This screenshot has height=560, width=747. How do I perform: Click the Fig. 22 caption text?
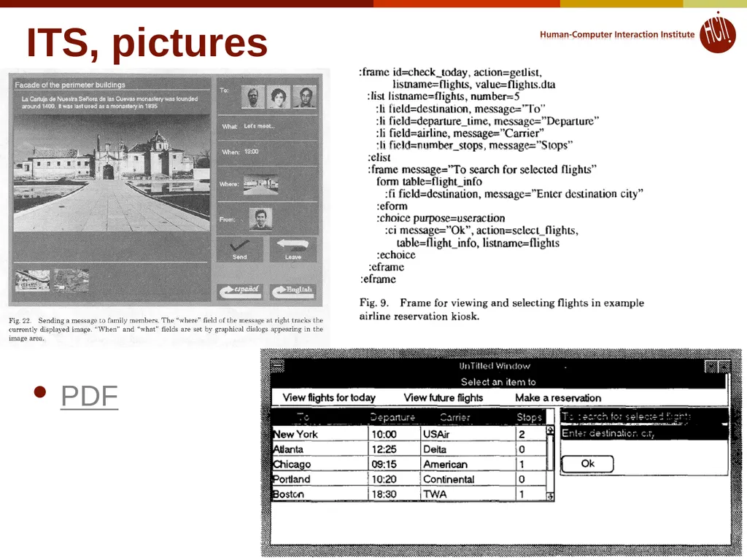tap(166, 329)
